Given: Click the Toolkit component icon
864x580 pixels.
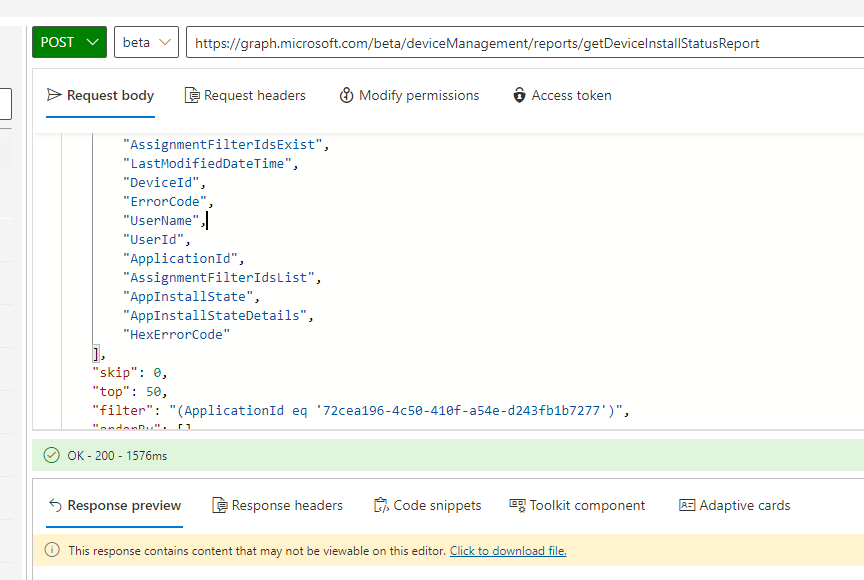Looking at the screenshot, I should coord(517,505).
